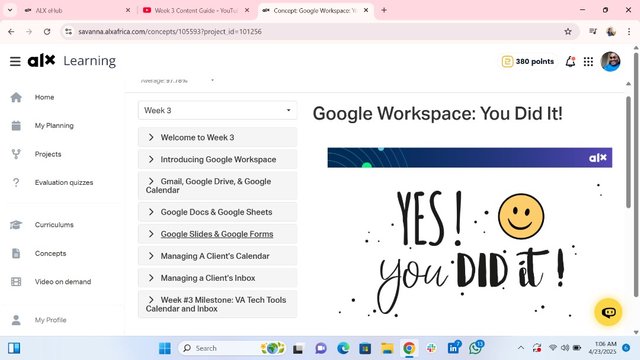Expand Google Docs & Google Sheets
Screen dimensions: 640x360
(x=218, y=212)
